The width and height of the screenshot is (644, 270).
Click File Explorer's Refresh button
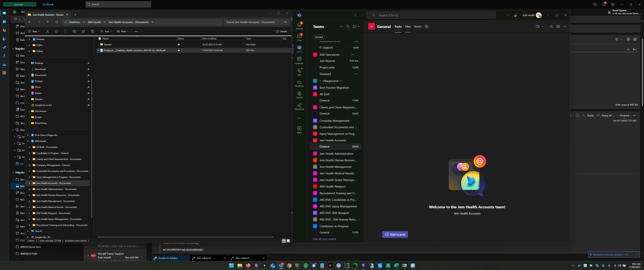(x=57, y=22)
